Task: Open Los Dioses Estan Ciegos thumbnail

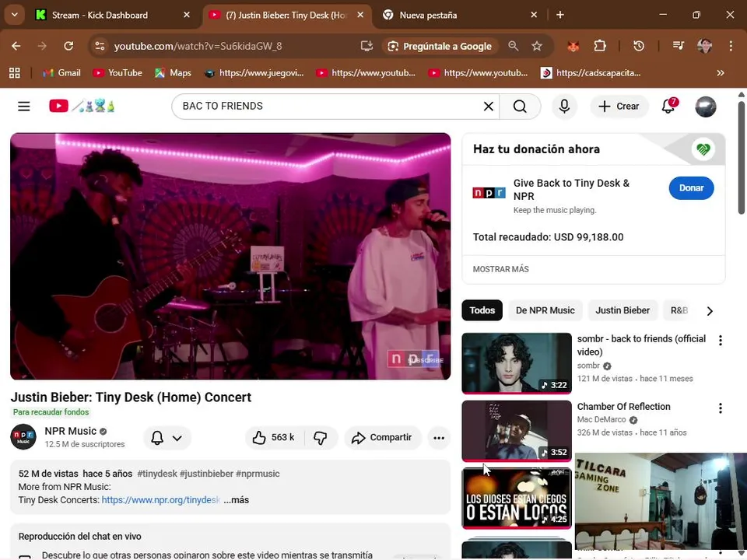Action: [x=517, y=498]
